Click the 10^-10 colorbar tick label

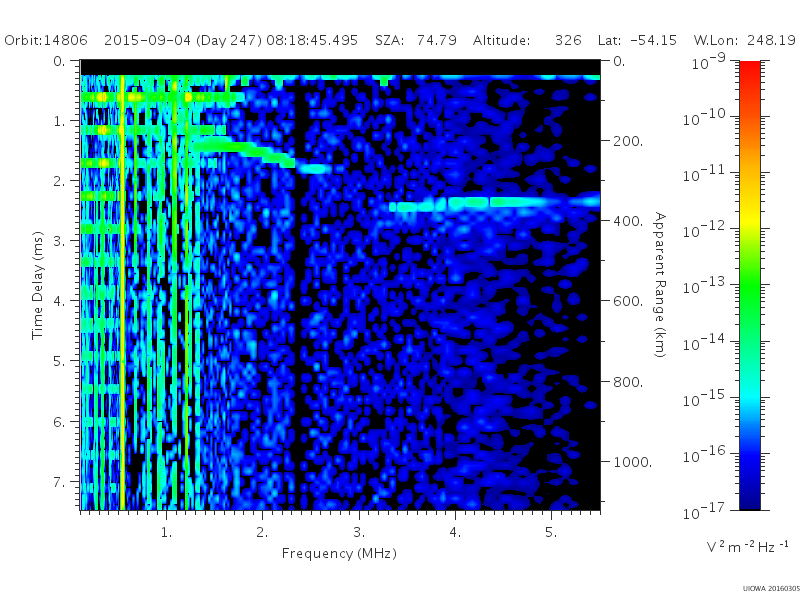704,118
